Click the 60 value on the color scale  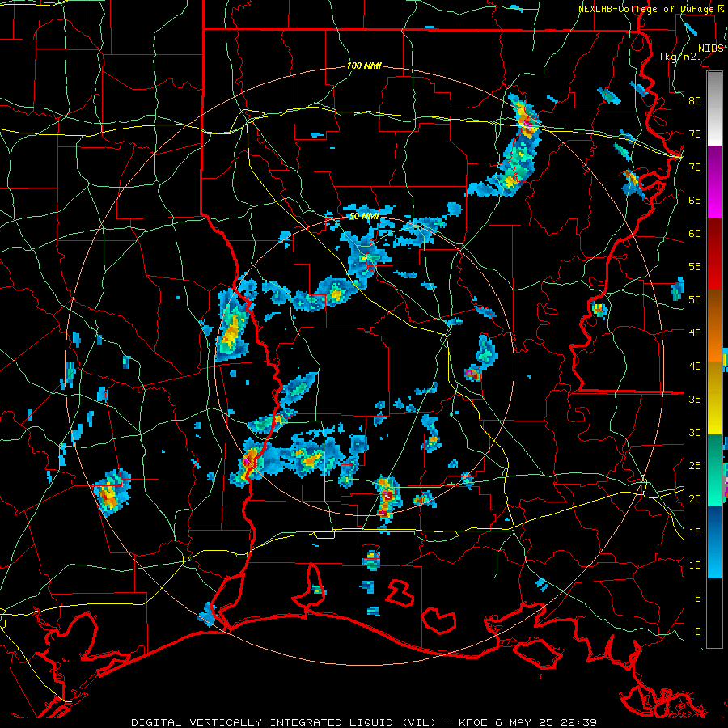pos(695,234)
